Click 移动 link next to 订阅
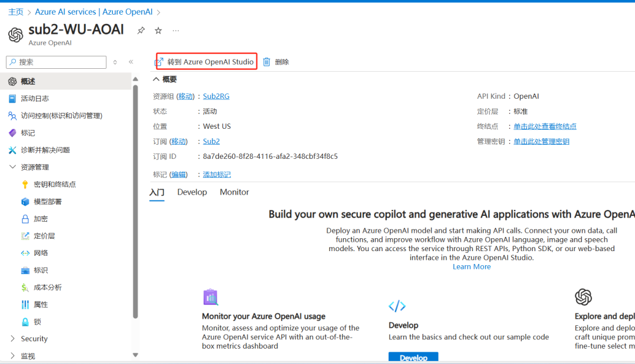The width and height of the screenshot is (635, 364). [x=178, y=141]
